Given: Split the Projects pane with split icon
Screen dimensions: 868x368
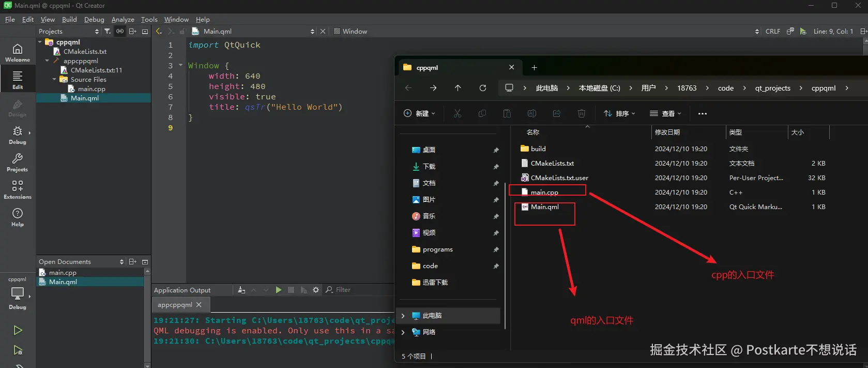Looking at the screenshot, I should pos(132,31).
